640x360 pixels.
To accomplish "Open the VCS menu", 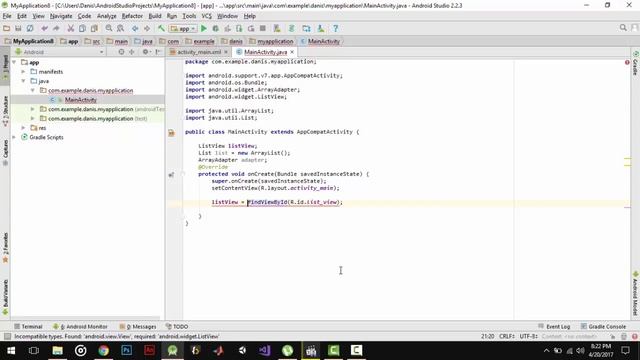I will pos(207,16).
